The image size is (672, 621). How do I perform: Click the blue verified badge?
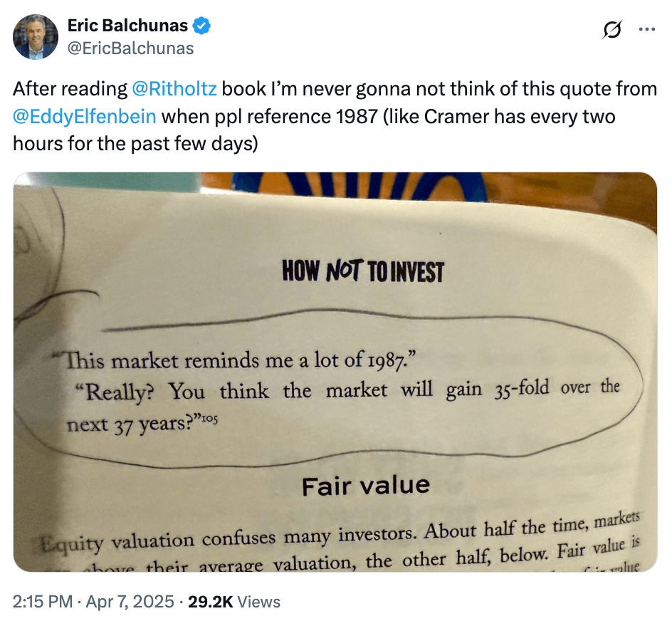pos(202,26)
